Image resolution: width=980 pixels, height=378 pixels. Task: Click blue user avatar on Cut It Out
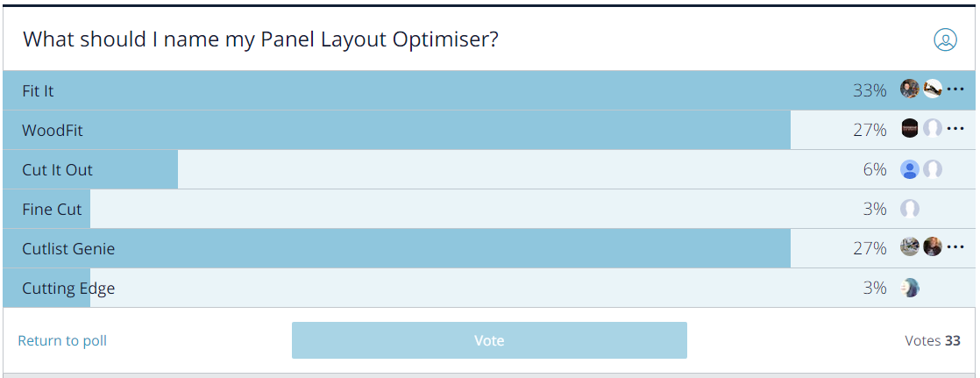(910, 169)
